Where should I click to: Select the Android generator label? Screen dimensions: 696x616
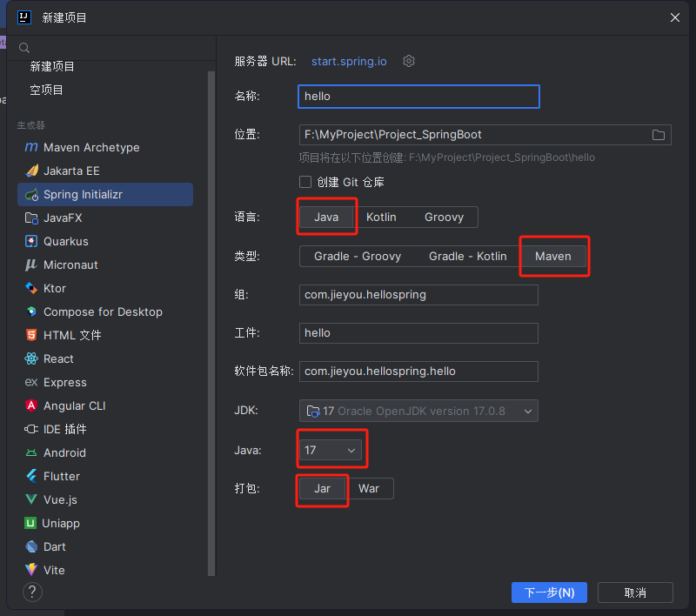tap(64, 452)
